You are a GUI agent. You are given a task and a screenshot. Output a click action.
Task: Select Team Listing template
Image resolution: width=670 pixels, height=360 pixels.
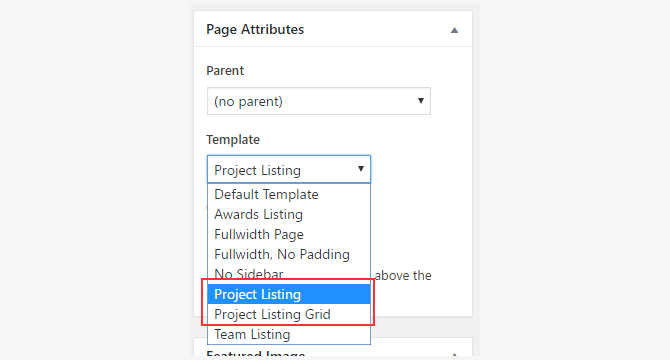[x=289, y=334]
